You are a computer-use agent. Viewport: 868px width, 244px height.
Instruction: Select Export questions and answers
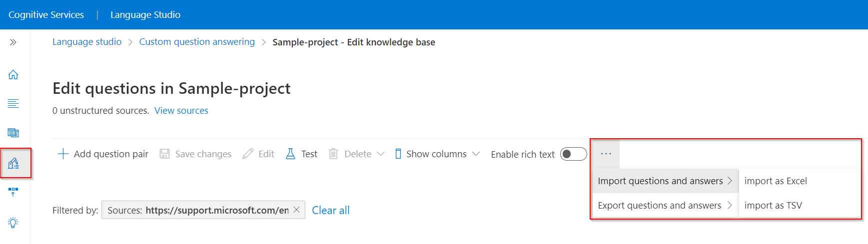(666, 205)
